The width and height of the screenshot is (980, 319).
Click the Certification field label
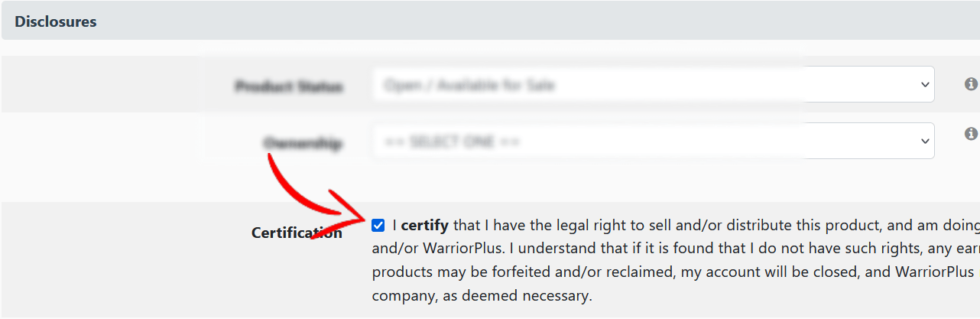[x=297, y=233]
